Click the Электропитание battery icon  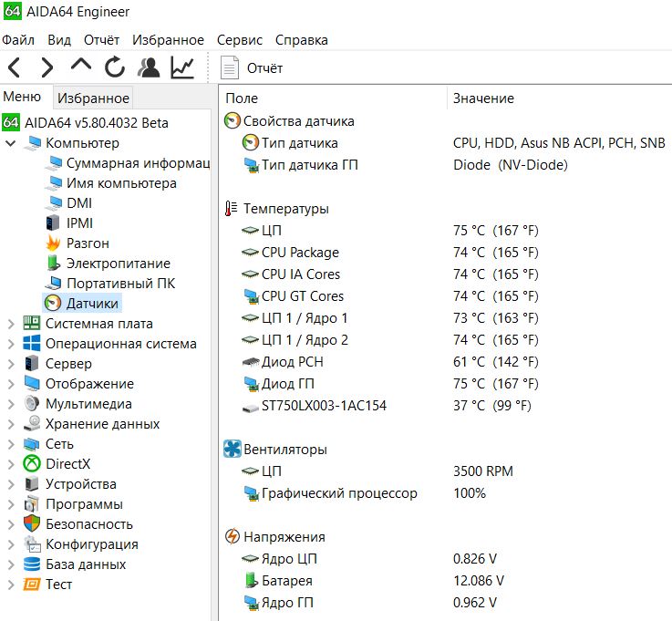coord(53,264)
